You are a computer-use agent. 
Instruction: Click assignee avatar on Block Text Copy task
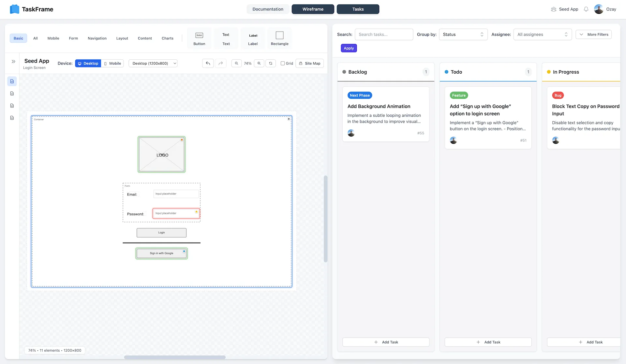point(556,140)
